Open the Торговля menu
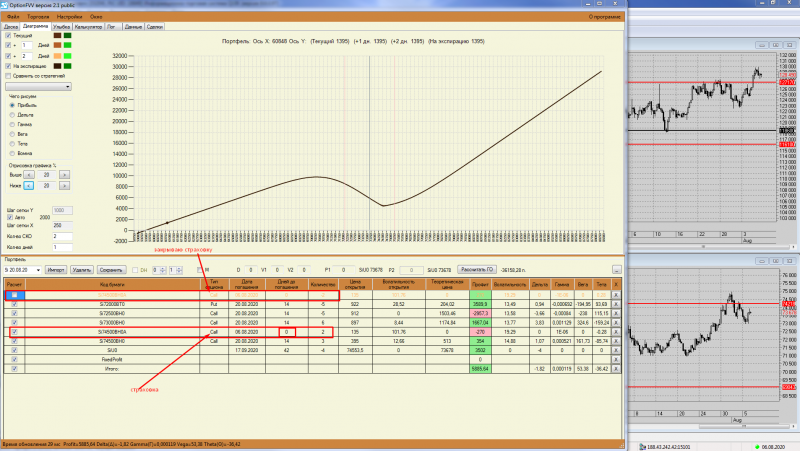The width and height of the screenshot is (800, 451). [38, 17]
